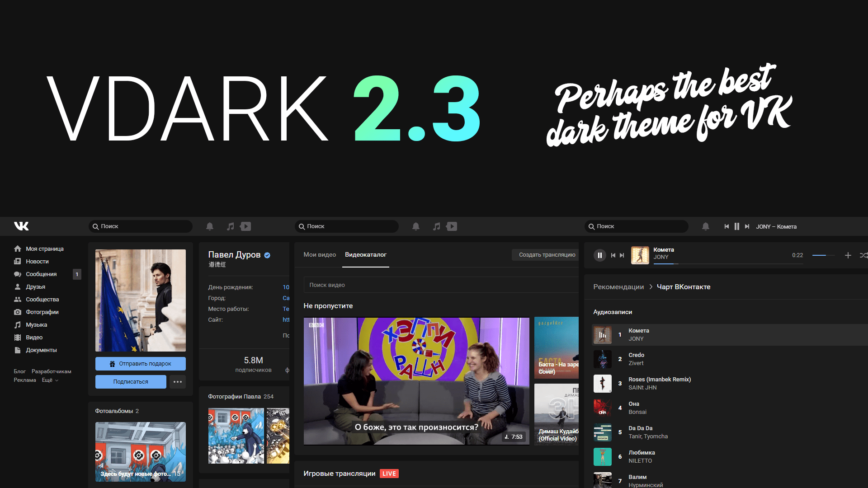Play track 6 Любимка by NILETTO
The height and width of the screenshot is (488, 868).
click(730, 457)
